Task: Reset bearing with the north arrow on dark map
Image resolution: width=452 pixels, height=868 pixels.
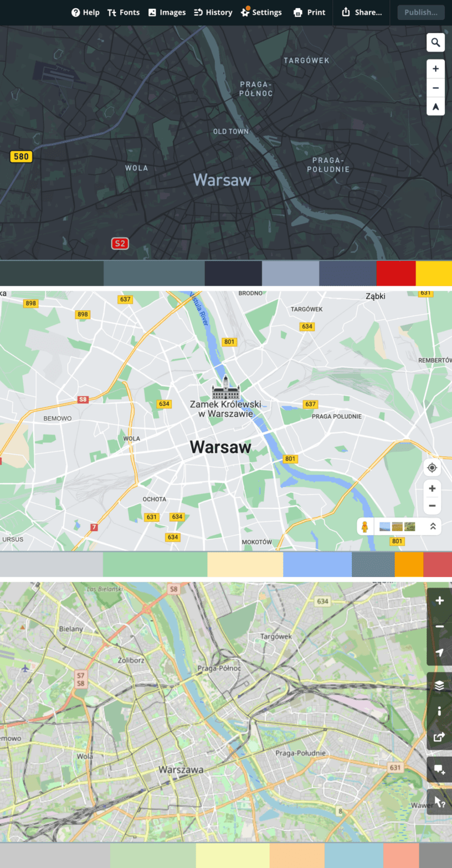Action: click(436, 107)
